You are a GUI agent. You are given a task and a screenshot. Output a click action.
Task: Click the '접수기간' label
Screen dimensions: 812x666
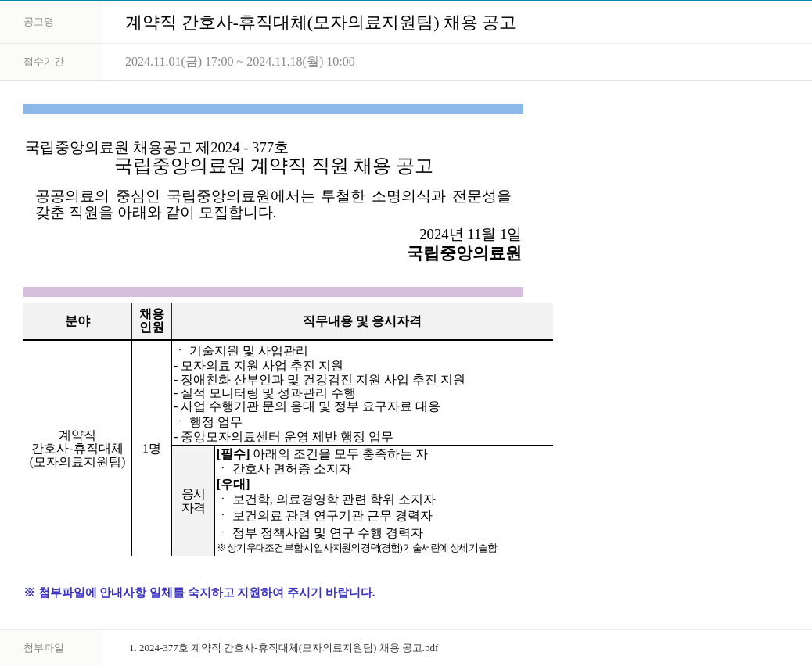click(44, 62)
